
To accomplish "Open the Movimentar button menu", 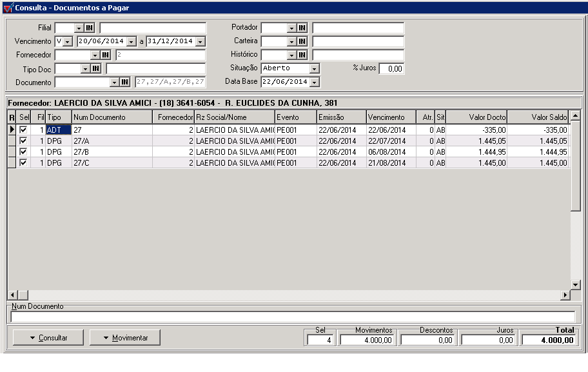I will (125, 337).
